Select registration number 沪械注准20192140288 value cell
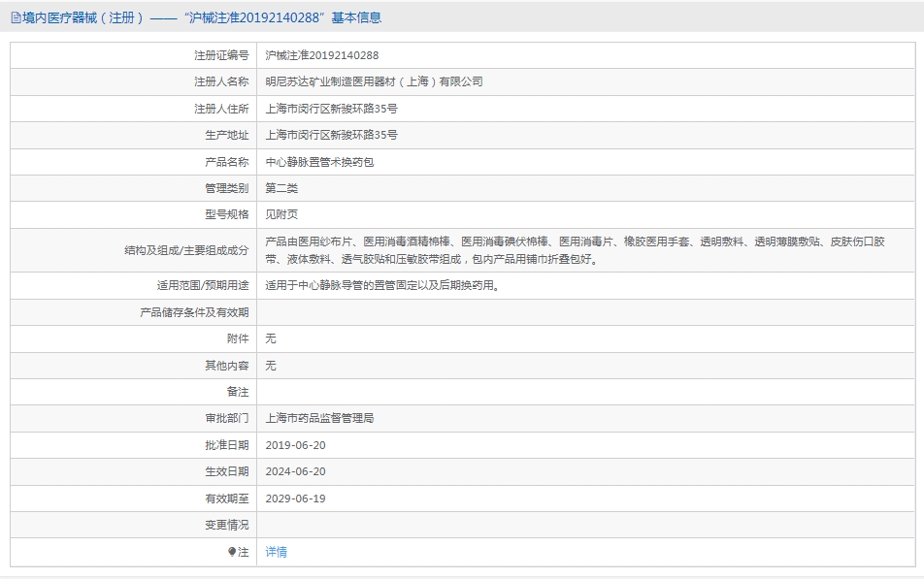The width and height of the screenshot is (924, 579). [x=322, y=55]
